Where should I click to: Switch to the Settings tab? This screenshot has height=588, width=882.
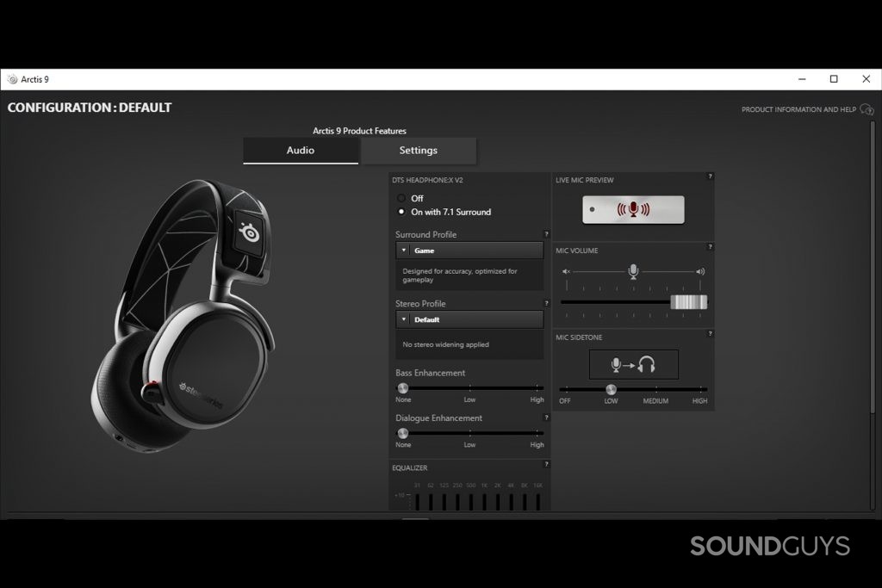[419, 151]
